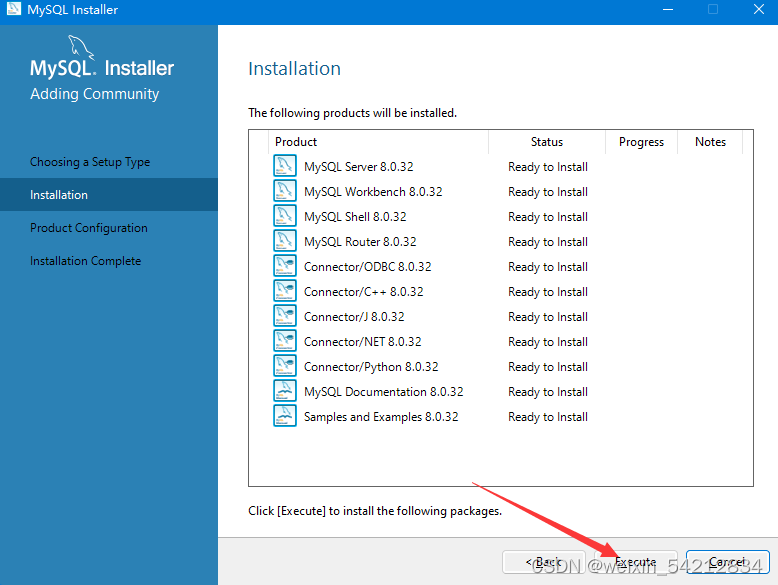
Task: Click MySQL Workbench's Ready to Install status
Action: coord(548,192)
